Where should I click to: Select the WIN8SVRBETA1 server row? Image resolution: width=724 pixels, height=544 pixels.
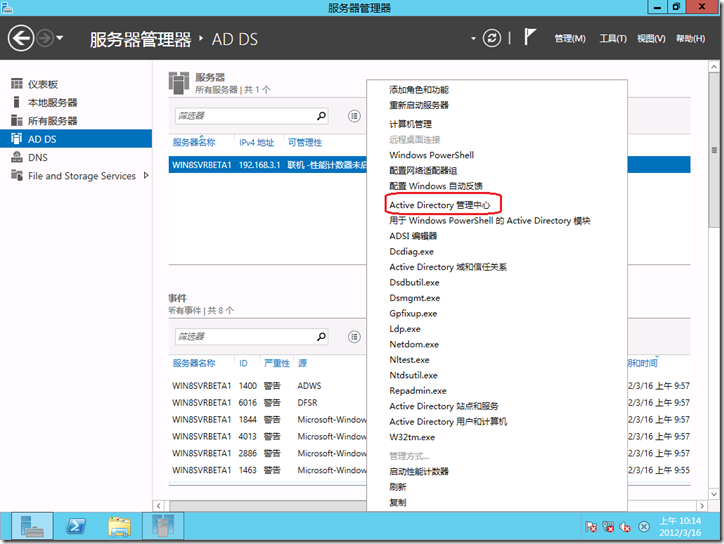click(268, 165)
